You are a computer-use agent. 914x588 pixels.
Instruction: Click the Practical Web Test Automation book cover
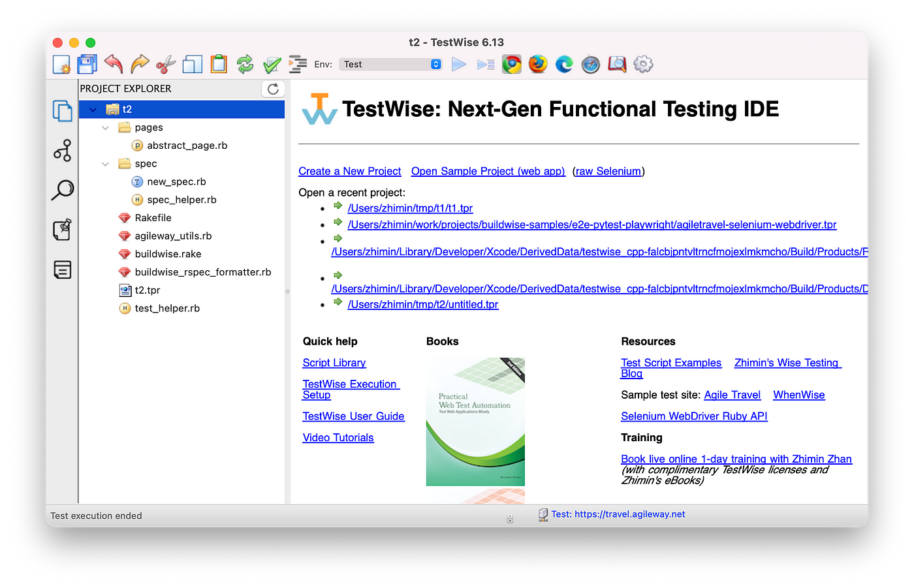pos(475,422)
